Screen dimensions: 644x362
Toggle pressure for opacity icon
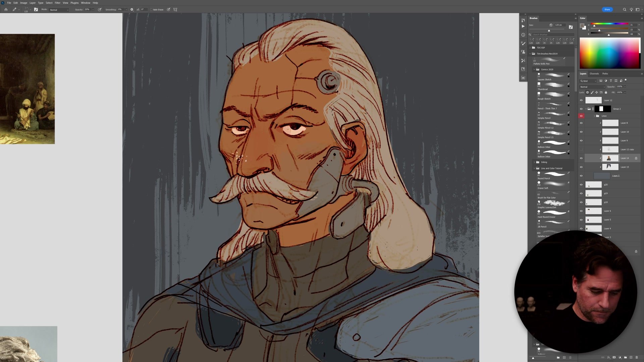pyautogui.click(x=100, y=9)
